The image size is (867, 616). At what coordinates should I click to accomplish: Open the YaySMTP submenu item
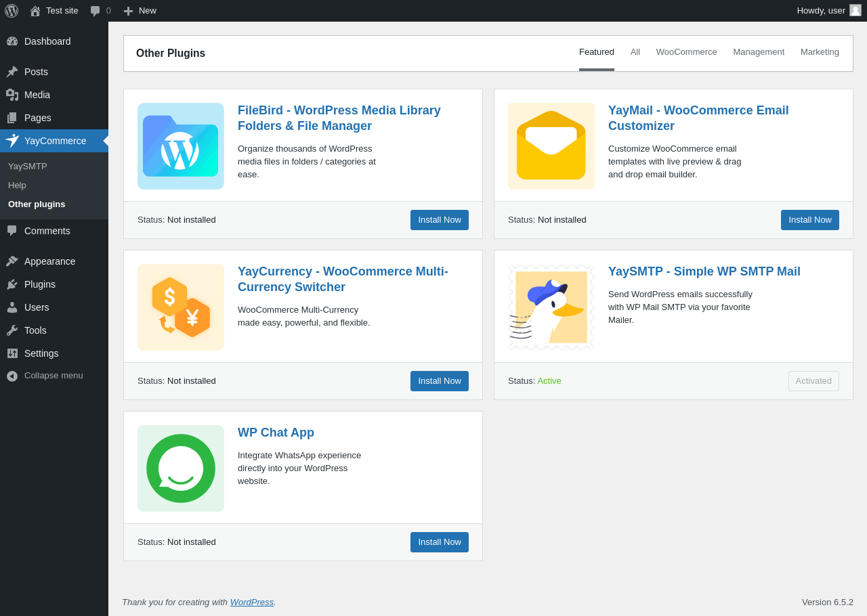(28, 167)
